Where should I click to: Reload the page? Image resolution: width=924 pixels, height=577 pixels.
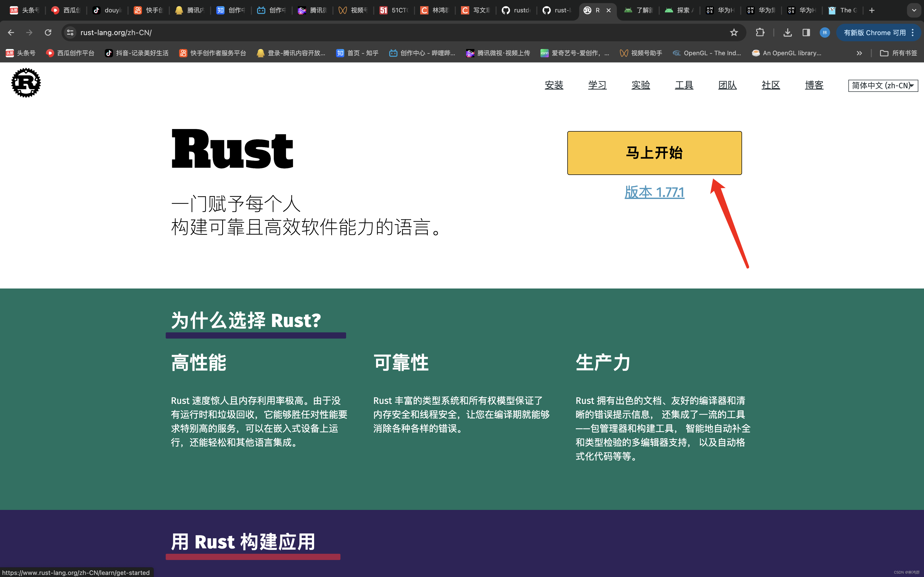(48, 33)
